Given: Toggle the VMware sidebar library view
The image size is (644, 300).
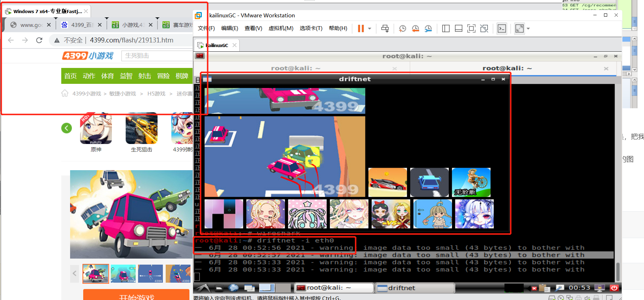Looking at the screenshot, I should [446, 29].
